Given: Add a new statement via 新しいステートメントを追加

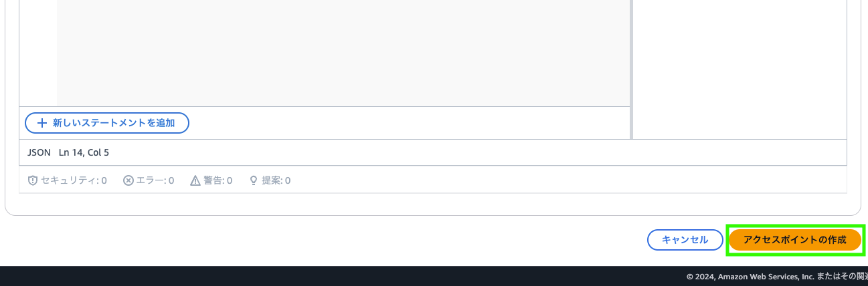Looking at the screenshot, I should pos(107,123).
